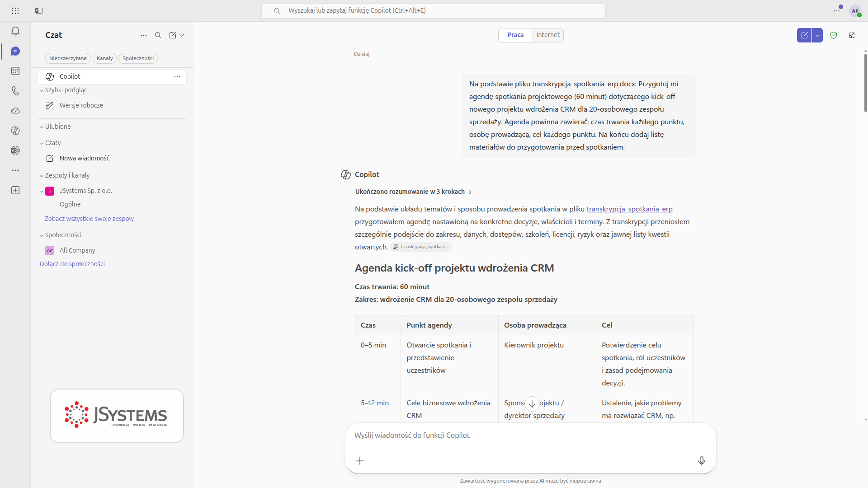Open the Ogólne channel

(x=70, y=205)
